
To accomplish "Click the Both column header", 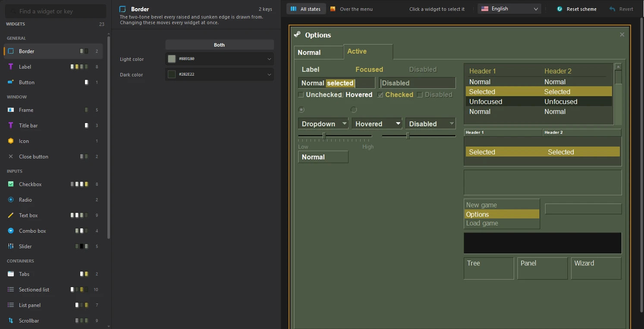I will pyautogui.click(x=220, y=45).
